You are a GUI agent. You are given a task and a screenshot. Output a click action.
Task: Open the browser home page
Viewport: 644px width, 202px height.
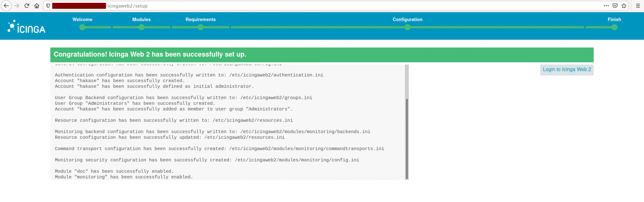click(37, 6)
